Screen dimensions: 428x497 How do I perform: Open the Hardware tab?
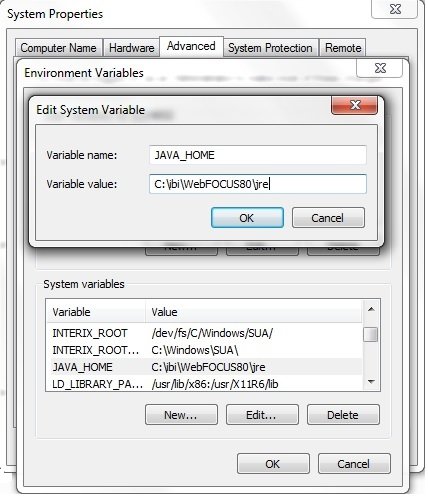[x=131, y=48]
